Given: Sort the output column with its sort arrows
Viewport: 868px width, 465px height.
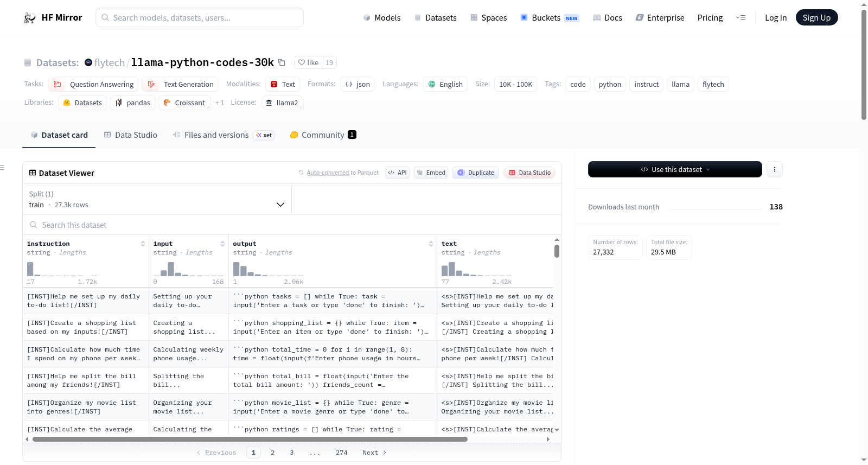Looking at the screenshot, I should point(431,244).
